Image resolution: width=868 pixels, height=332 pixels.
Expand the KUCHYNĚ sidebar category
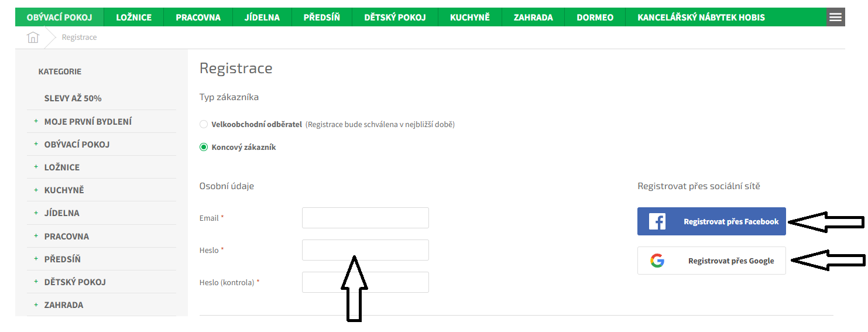pos(36,190)
